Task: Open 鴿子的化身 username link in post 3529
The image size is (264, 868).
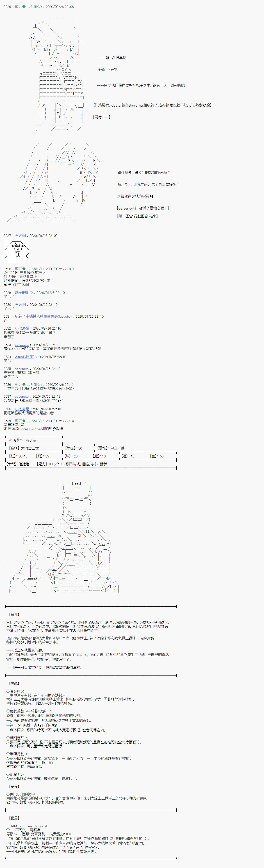Action: pyautogui.click(x=24, y=293)
